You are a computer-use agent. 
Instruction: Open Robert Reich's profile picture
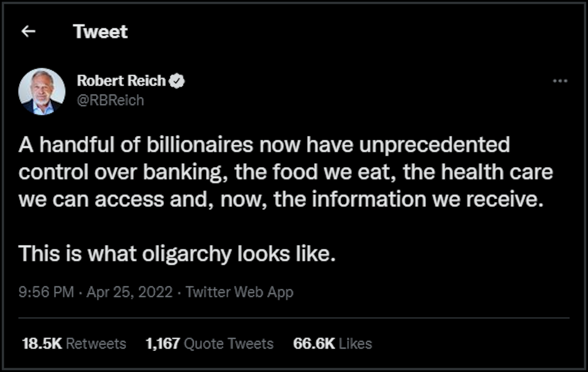[42, 92]
